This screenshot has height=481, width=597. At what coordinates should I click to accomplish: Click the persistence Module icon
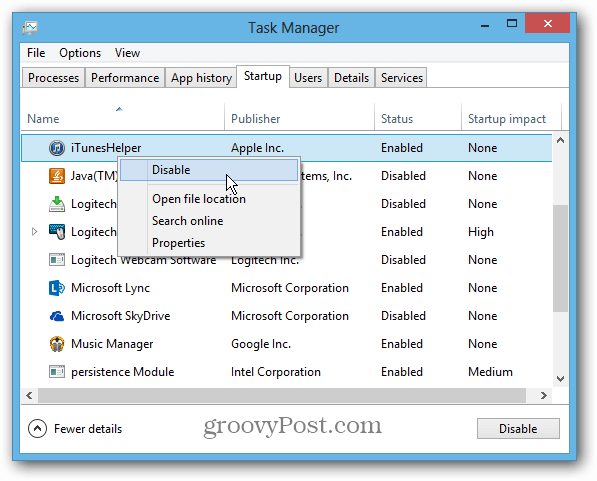(57, 372)
